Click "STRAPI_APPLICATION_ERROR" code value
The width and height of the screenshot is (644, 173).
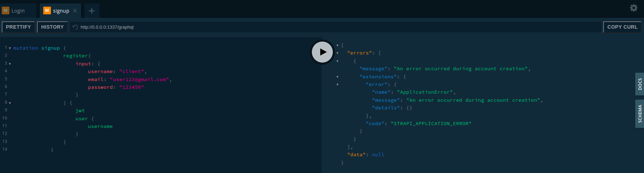click(431, 124)
